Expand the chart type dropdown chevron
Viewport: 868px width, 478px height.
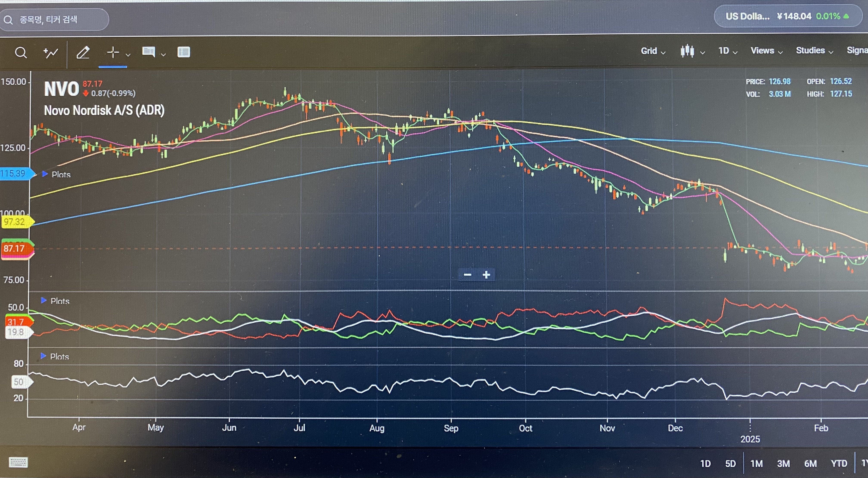[702, 53]
